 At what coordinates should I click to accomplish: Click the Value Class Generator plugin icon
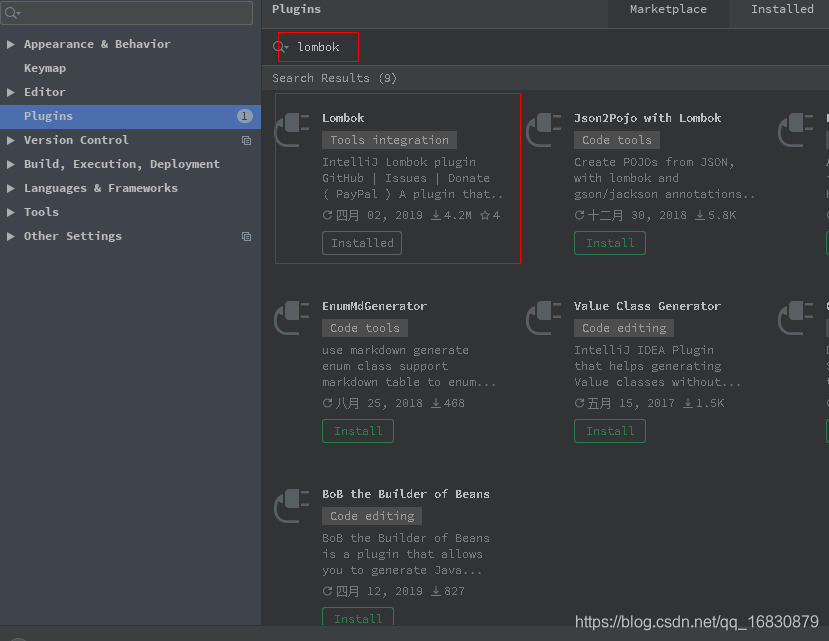[x=544, y=318]
